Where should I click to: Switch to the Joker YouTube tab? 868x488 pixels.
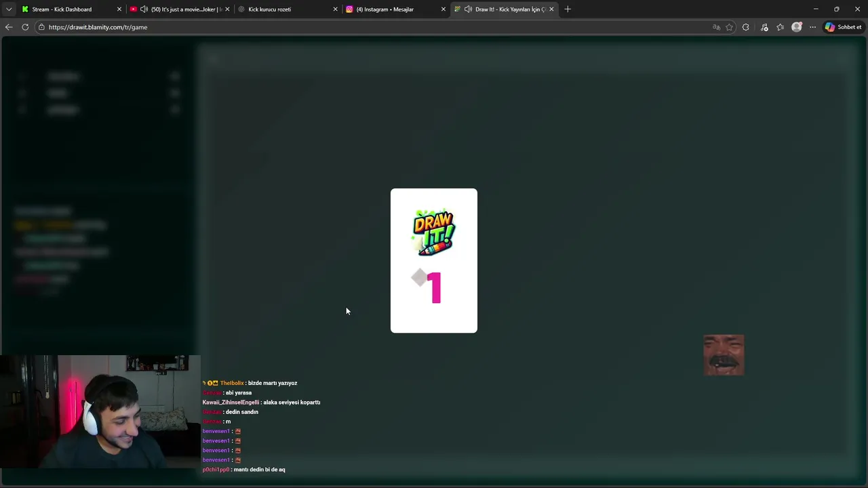[x=180, y=9]
